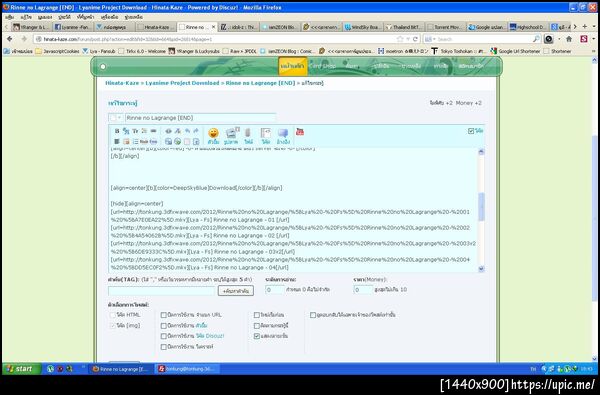Click the page scroll-down arrow

[x=594, y=359]
